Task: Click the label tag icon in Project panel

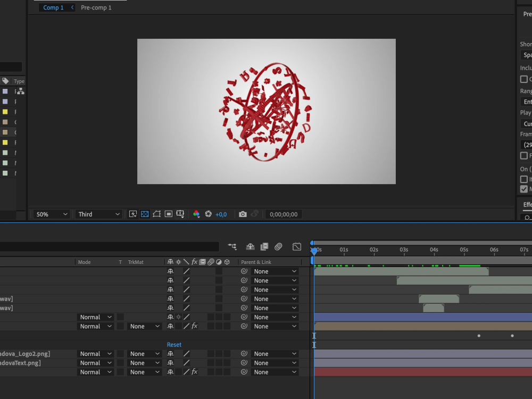Action: coord(5,81)
